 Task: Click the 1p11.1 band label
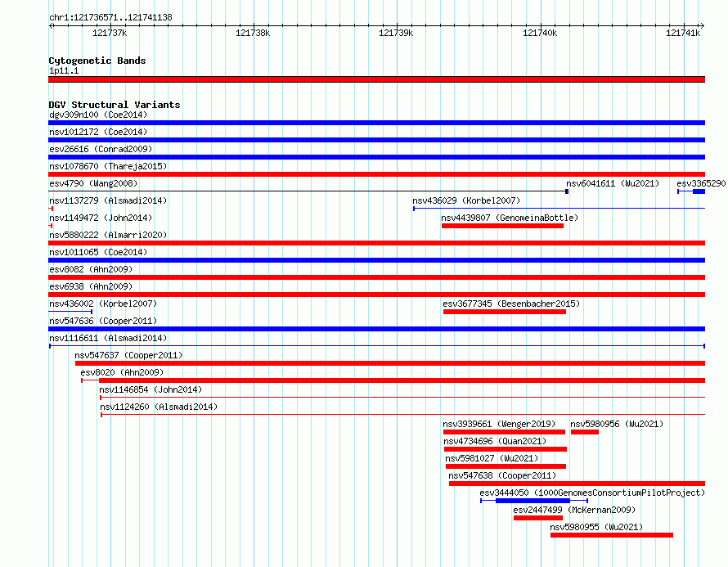click(x=64, y=70)
